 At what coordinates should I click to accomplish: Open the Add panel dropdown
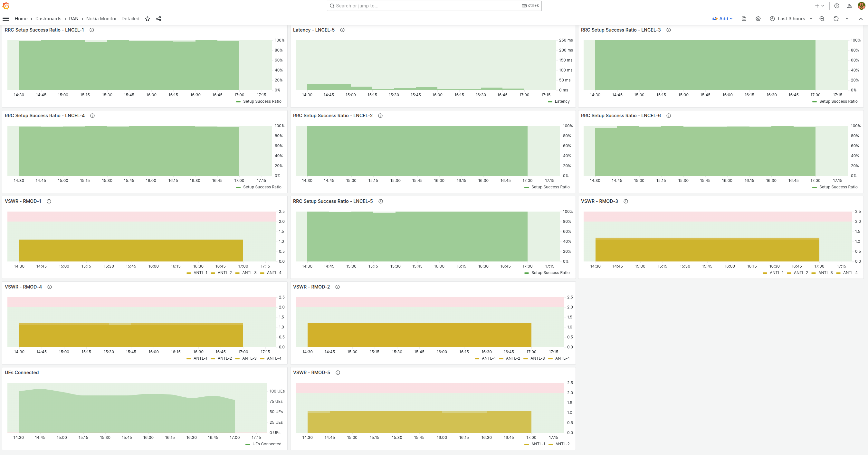point(722,19)
